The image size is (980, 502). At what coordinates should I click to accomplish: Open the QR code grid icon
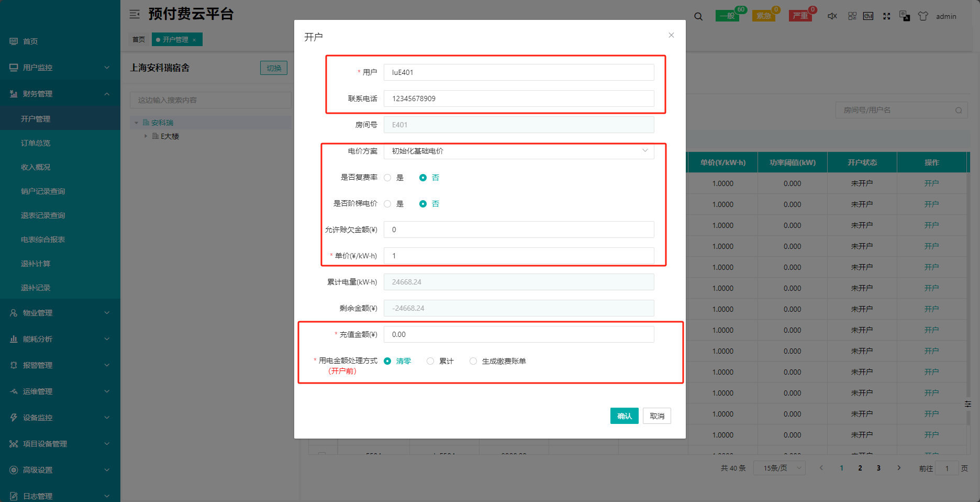pos(852,16)
